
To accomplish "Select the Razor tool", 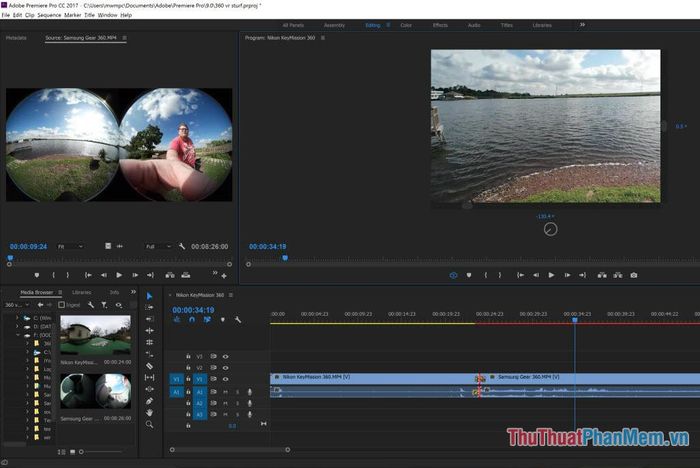I will tap(150, 366).
